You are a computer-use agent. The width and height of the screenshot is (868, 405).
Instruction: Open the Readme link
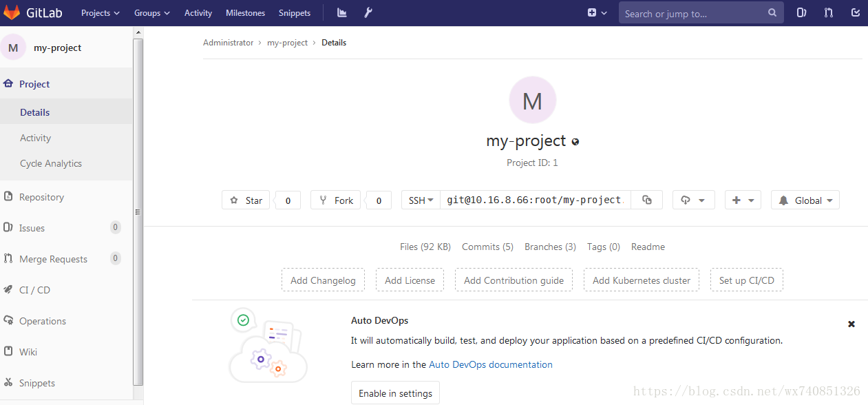tap(648, 247)
